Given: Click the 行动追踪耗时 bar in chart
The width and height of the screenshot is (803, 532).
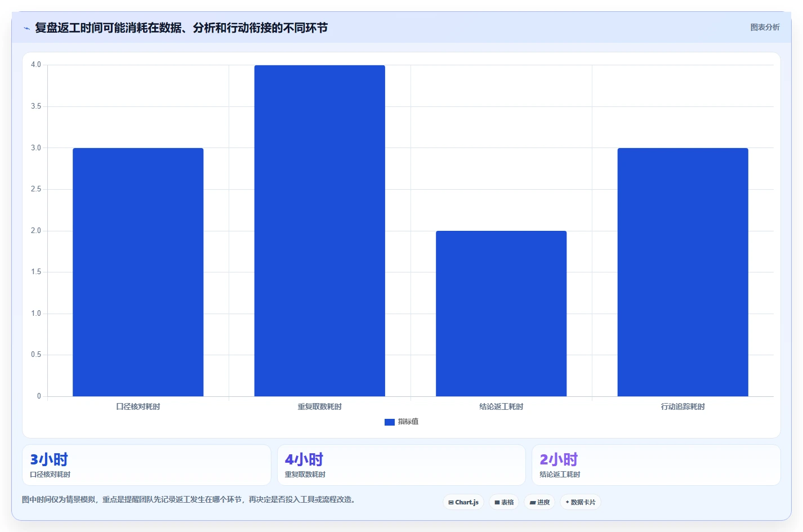Looking at the screenshot, I should coord(683,272).
